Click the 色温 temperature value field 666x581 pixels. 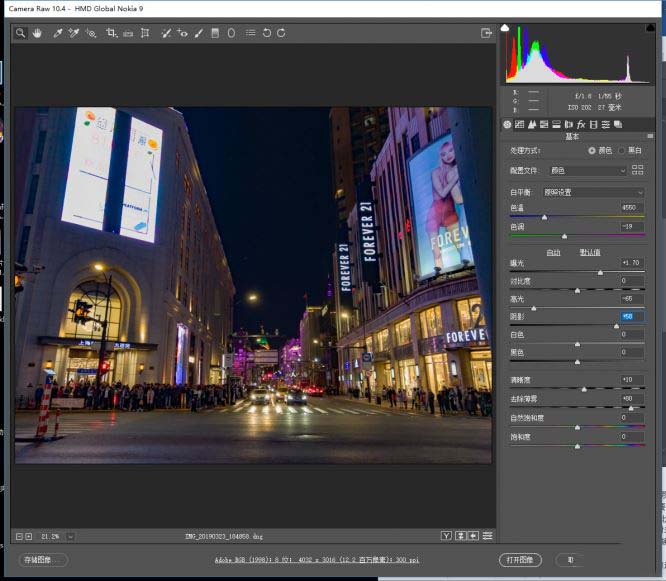630,207
